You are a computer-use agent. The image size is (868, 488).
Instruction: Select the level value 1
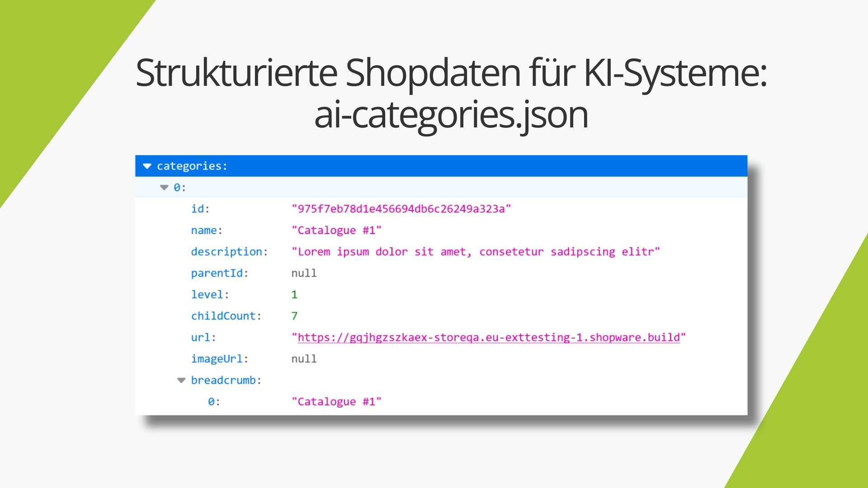tap(294, 295)
